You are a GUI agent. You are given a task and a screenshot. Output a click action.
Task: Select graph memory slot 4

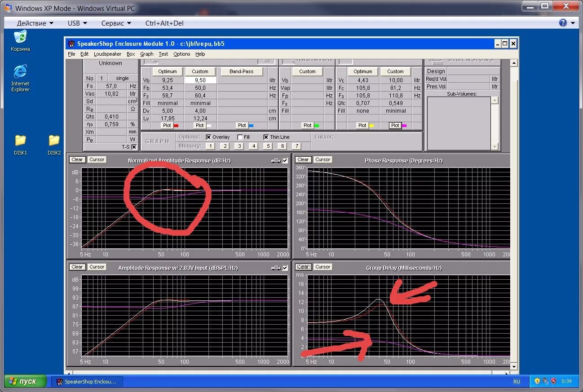[x=253, y=146]
